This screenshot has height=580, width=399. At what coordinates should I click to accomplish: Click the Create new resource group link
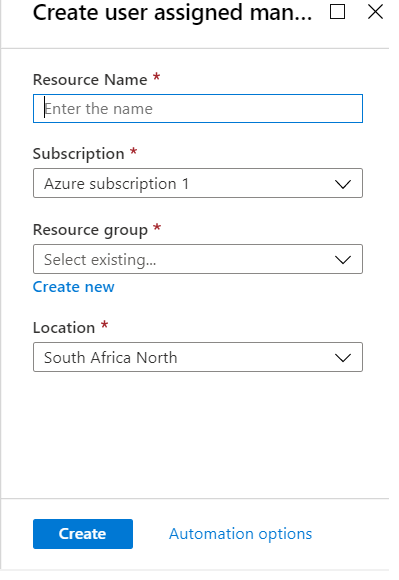click(74, 287)
